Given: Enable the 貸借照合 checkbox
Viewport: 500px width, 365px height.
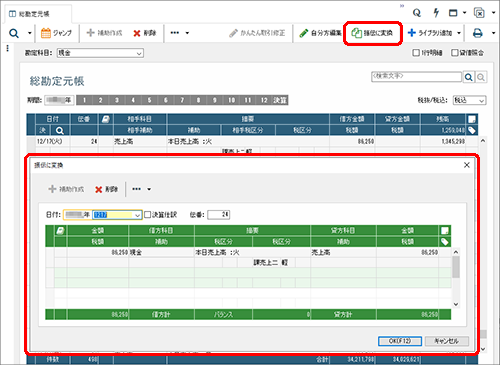Looking at the screenshot, I should [455, 53].
